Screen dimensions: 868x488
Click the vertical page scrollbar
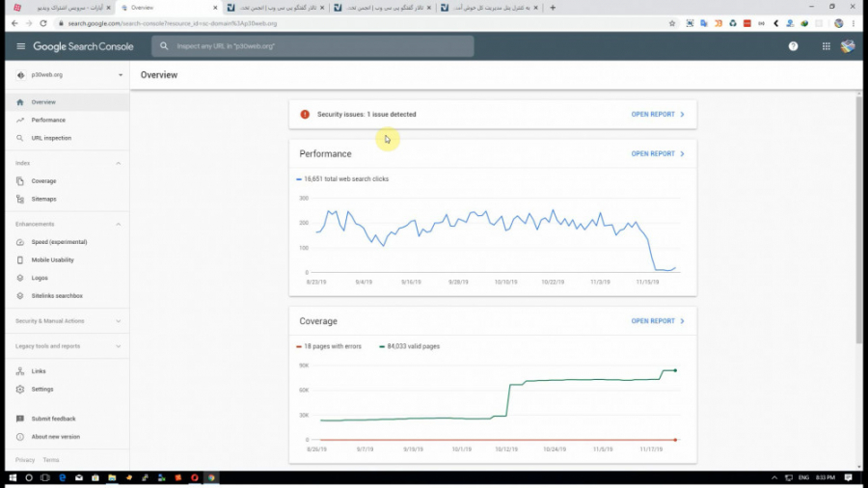click(858, 219)
